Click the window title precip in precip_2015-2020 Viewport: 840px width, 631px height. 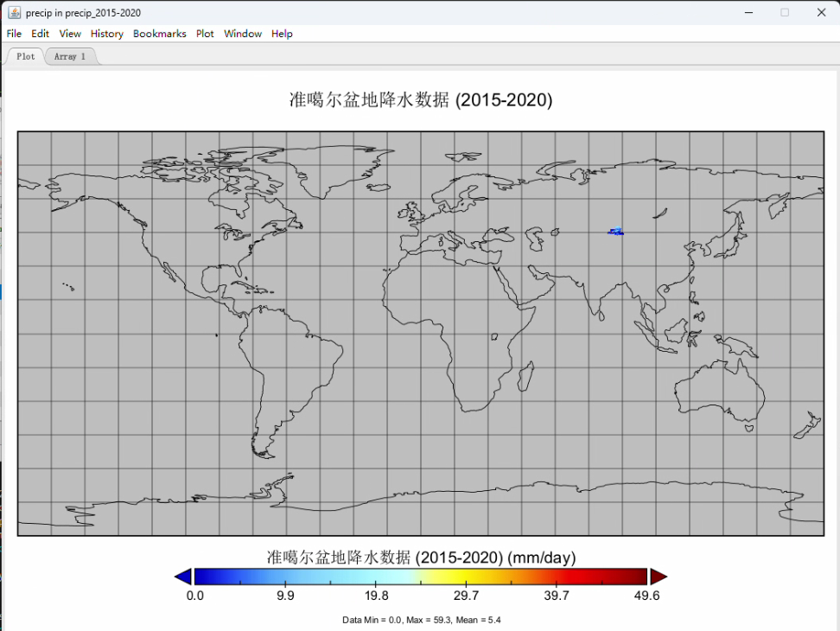click(x=83, y=13)
